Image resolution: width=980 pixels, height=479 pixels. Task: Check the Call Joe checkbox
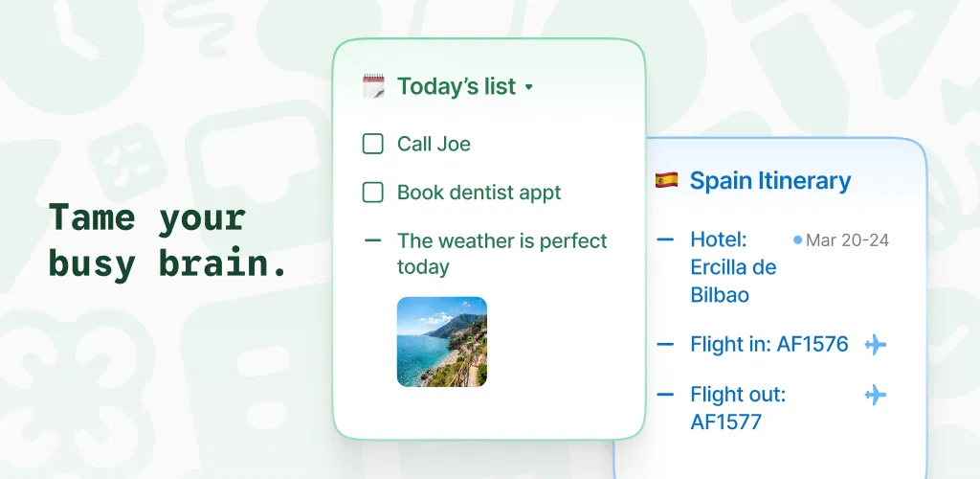tap(372, 144)
